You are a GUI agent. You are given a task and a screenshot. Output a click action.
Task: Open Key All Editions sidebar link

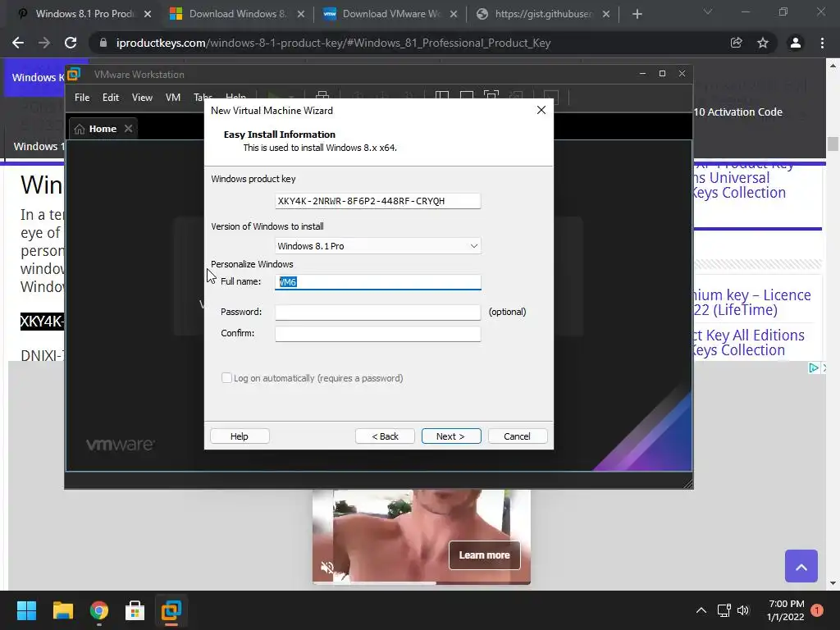point(748,342)
